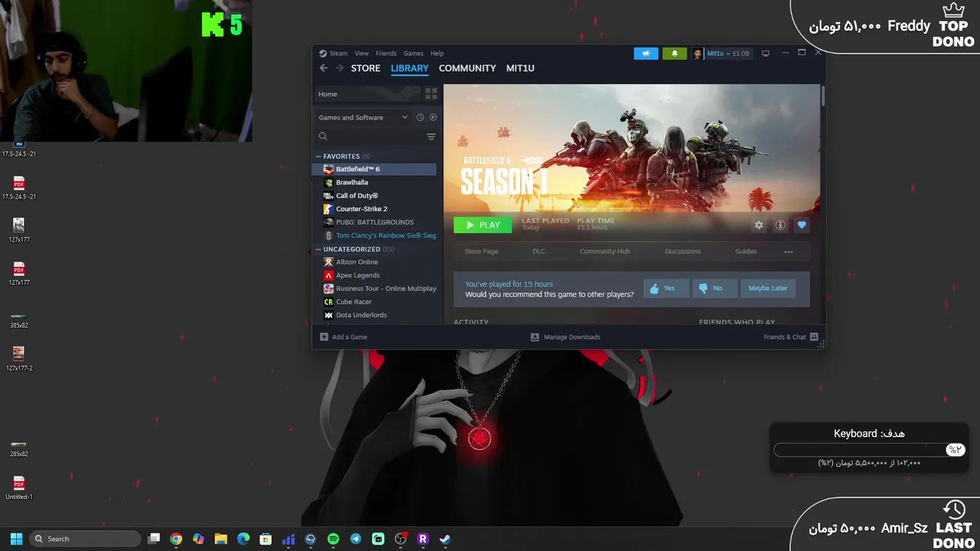The width and height of the screenshot is (980, 551).
Task: Select Brawlhalla in library list
Action: click(x=375, y=182)
